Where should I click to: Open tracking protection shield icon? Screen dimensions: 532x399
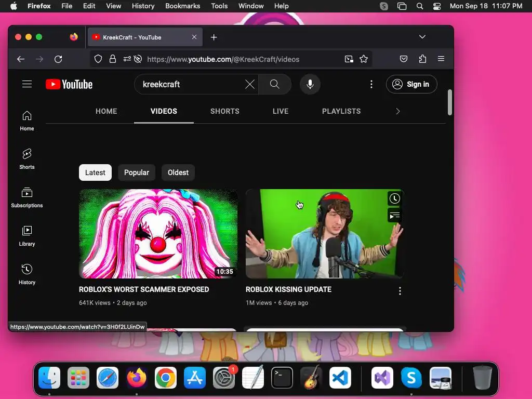coord(98,59)
